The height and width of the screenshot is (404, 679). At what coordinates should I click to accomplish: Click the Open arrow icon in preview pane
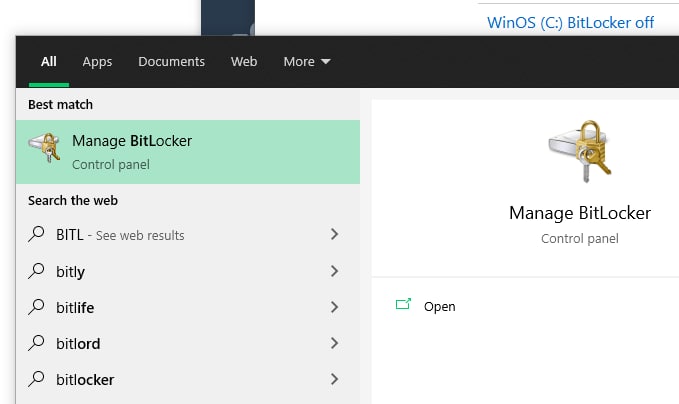403,304
